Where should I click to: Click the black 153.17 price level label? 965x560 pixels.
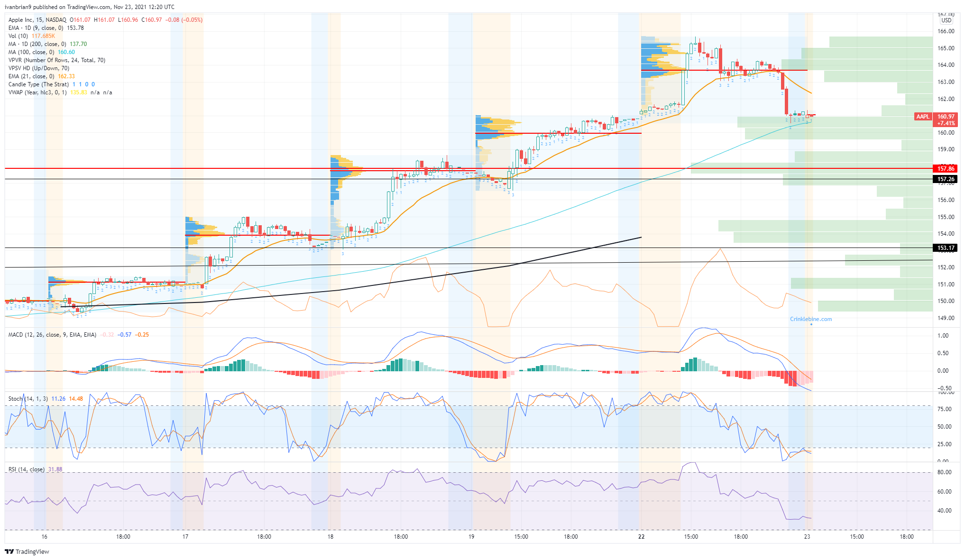click(946, 248)
